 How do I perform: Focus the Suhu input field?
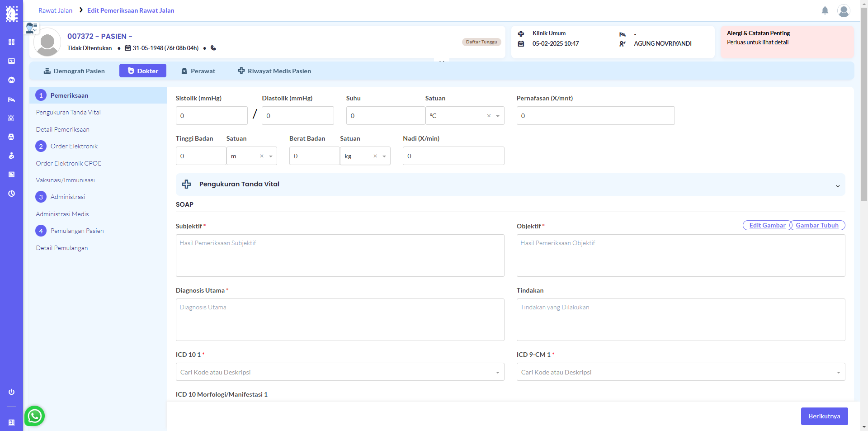(386, 116)
